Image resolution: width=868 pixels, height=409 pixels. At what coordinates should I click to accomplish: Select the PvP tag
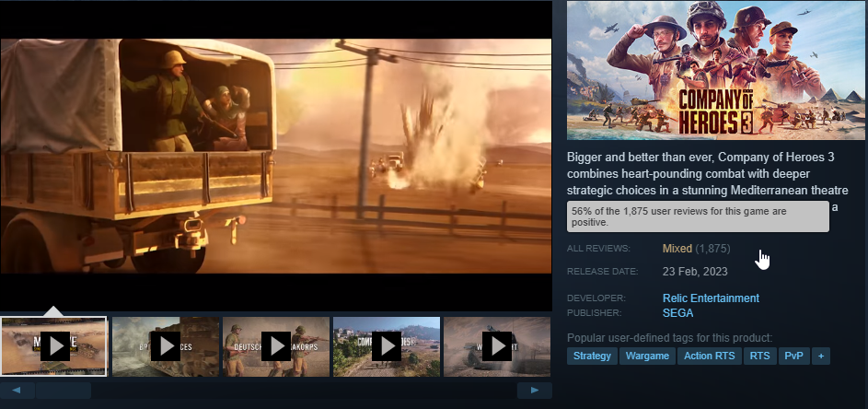tap(793, 356)
